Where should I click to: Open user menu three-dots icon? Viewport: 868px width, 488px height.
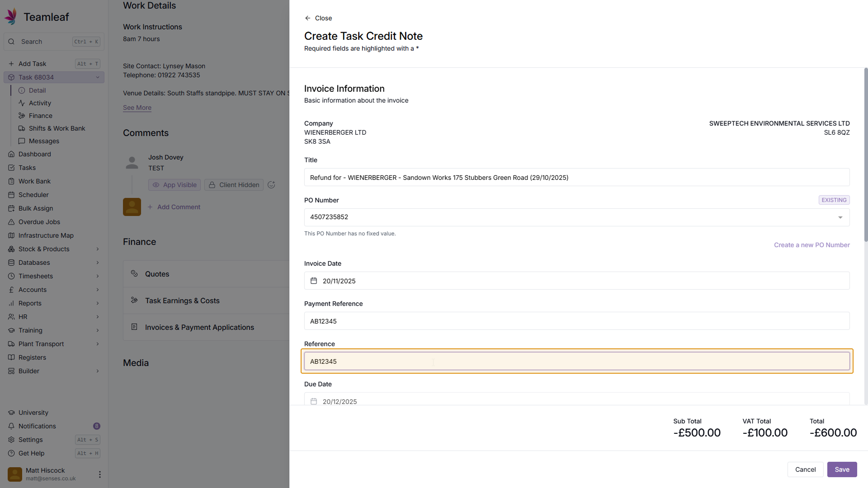[99, 474]
